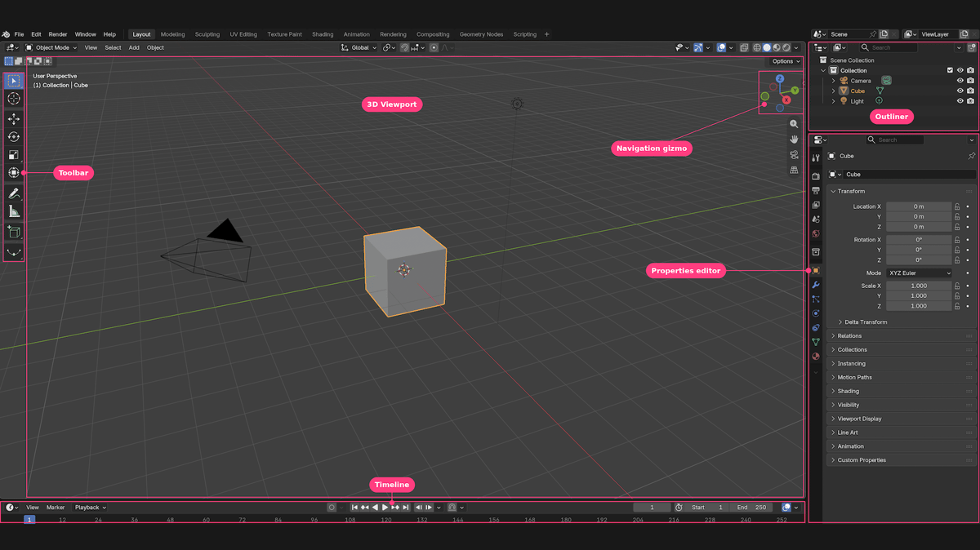Select the Annotate pencil tool
The height and width of the screenshot is (550, 980).
pyautogui.click(x=14, y=193)
